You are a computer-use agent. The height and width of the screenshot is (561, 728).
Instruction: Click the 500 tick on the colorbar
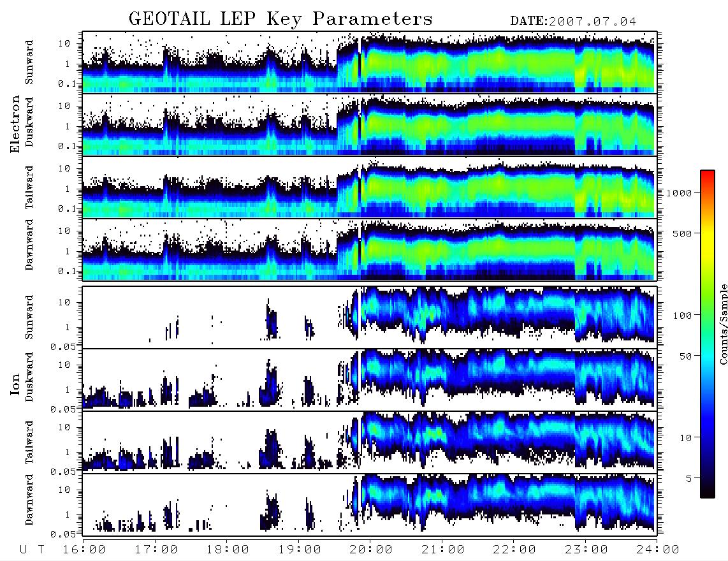(682, 234)
